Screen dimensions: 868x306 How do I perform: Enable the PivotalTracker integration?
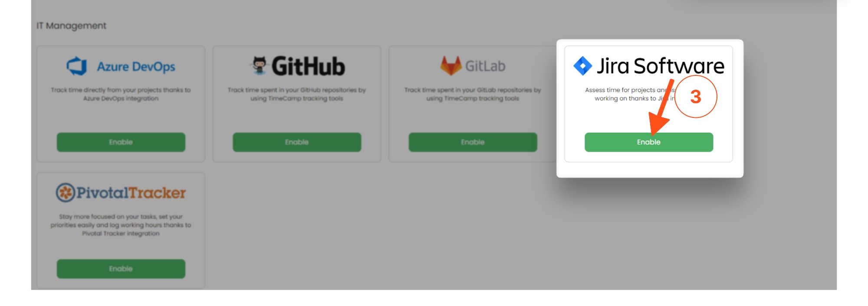coord(121,269)
